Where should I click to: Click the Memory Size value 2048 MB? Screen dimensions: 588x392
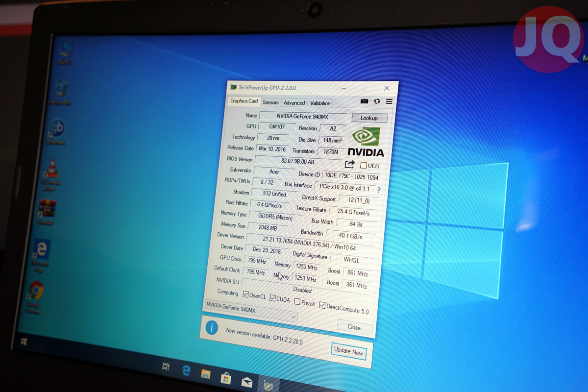pos(268,228)
